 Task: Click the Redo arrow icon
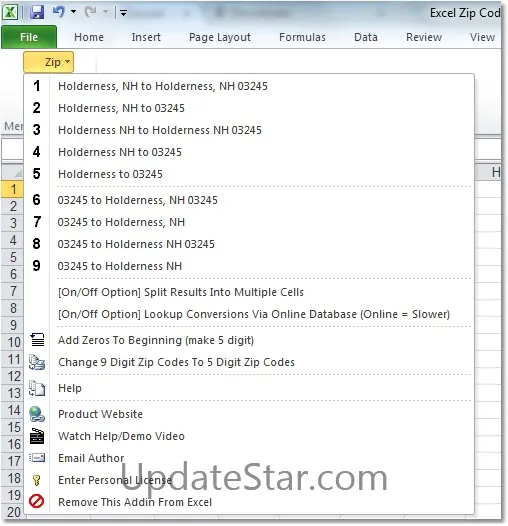pos(91,12)
